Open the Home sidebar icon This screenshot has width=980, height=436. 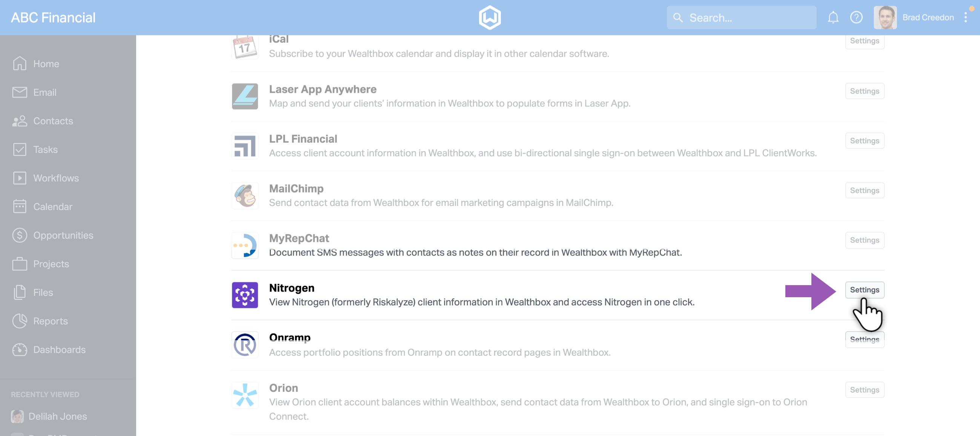tap(20, 63)
